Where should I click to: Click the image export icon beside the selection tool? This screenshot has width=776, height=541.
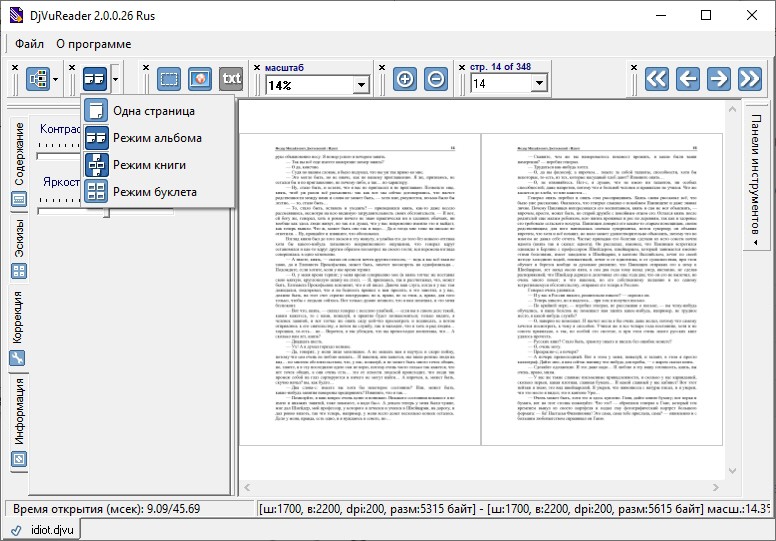pos(200,79)
